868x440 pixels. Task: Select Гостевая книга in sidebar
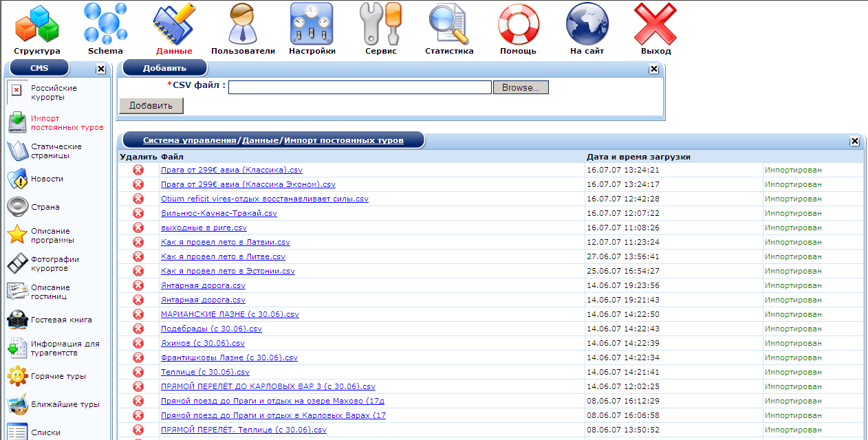click(x=61, y=320)
